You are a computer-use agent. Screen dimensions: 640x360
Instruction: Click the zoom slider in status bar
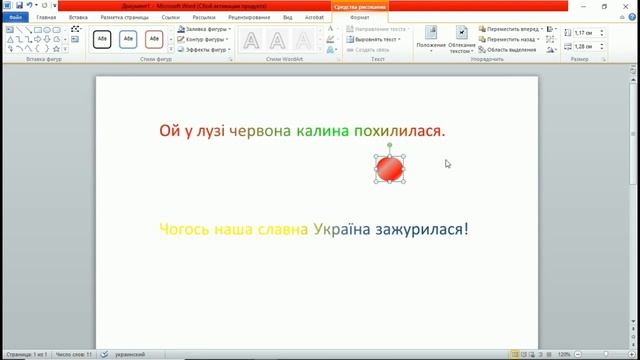(x=605, y=355)
